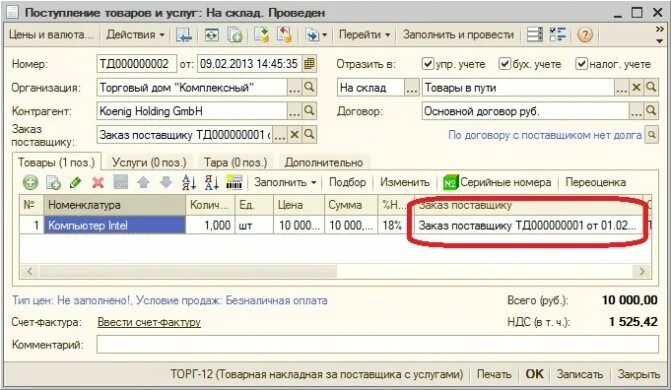
Task: Click the magnifier icon beside Заказ поставщику field
Action: (x=309, y=135)
